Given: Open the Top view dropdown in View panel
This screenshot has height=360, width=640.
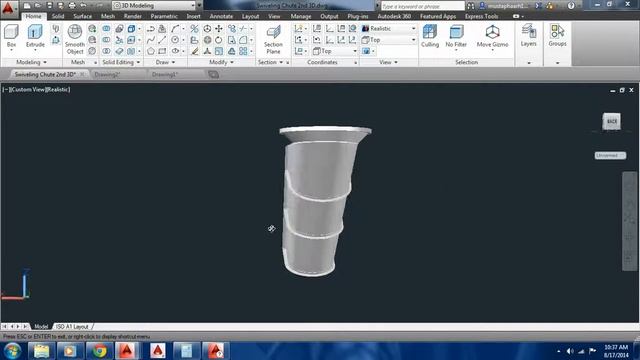Looking at the screenshot, I should tap(389, 40).
